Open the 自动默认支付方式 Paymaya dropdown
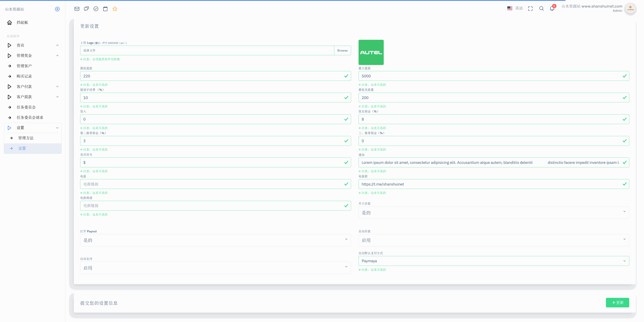 (x=494, y=261)
